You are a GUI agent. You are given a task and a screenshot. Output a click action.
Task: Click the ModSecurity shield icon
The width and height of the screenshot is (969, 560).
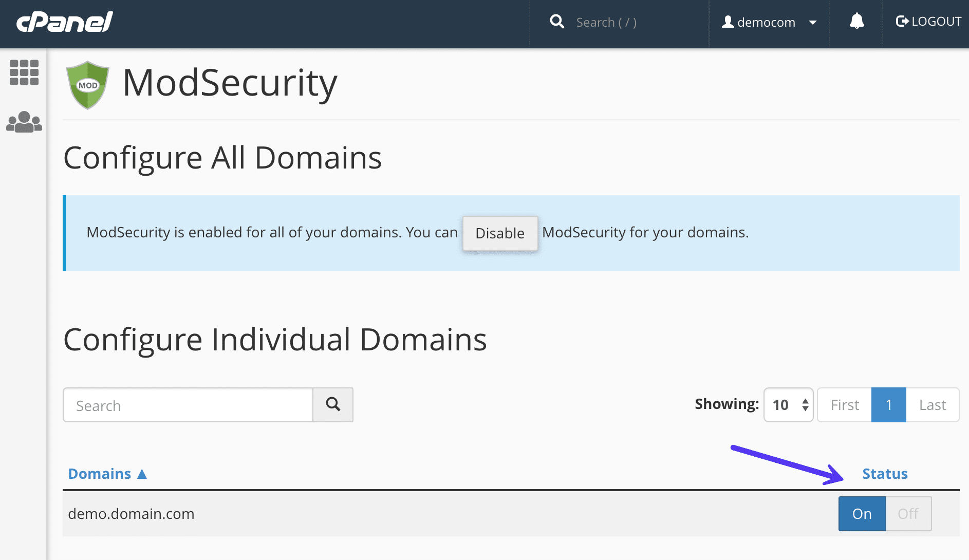click(87, 84)
